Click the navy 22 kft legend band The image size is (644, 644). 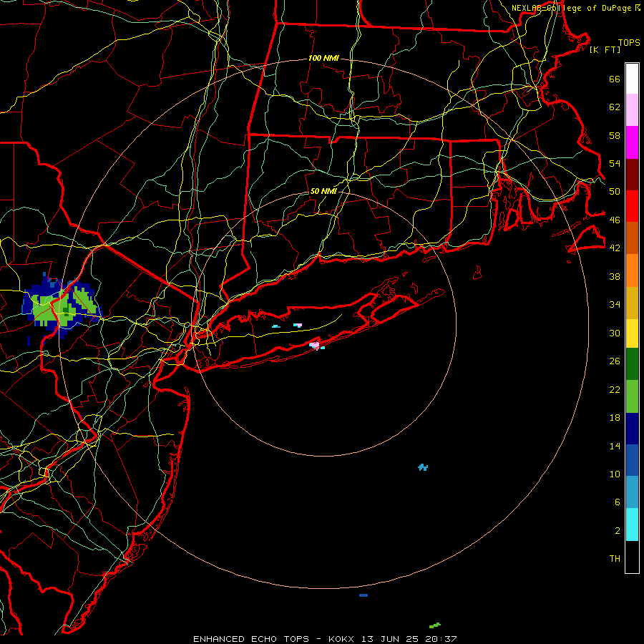click(632, 429)
